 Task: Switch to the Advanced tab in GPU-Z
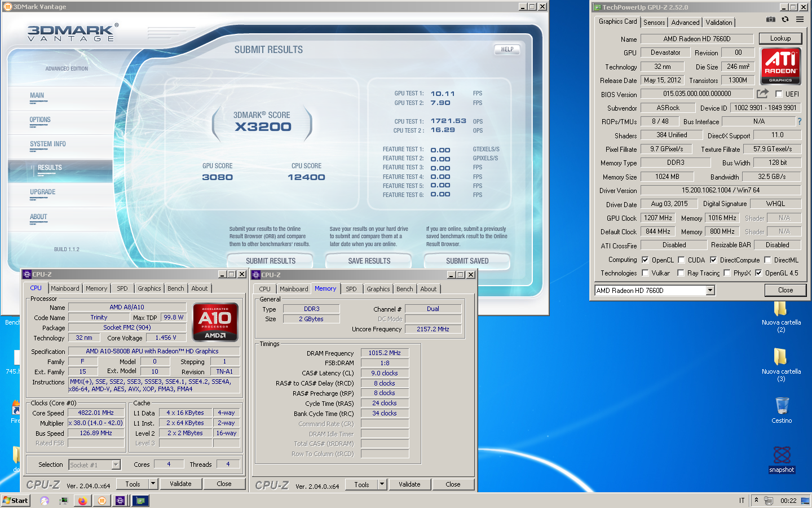pyautogui.click(x=685, y=23)
